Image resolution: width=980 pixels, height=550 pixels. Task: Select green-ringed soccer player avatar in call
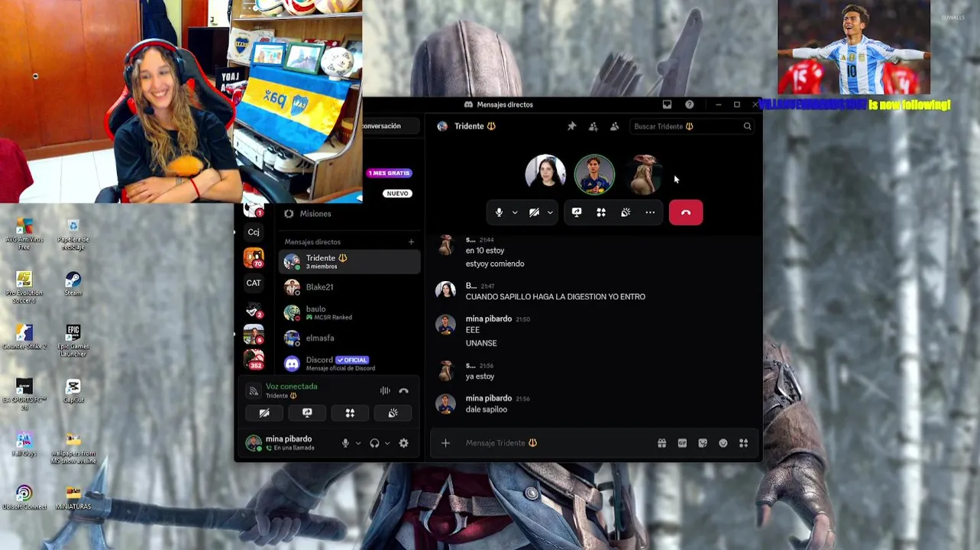(594, 174)
